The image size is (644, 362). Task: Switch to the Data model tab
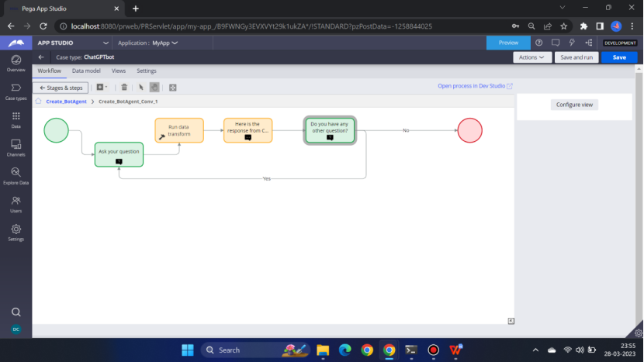86,71
